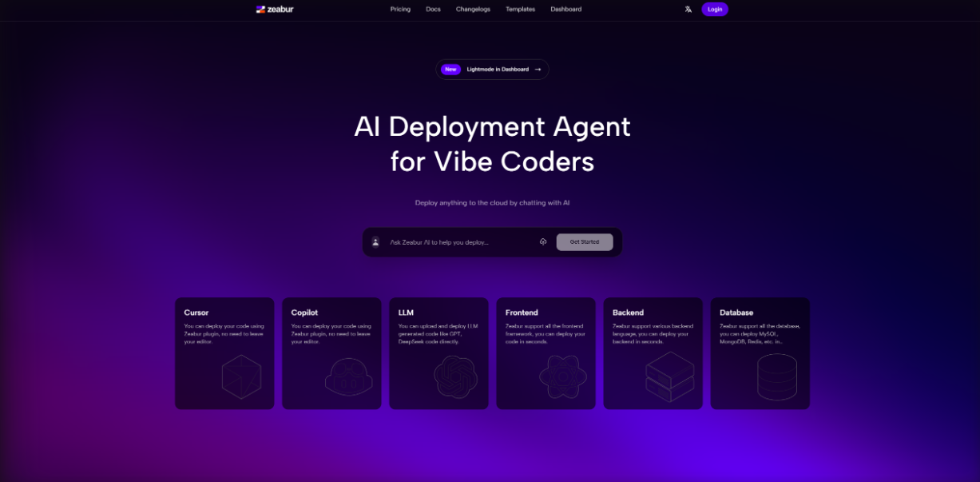This screenshot has width=980, height=482.
Task: Open the language translation selector icon
Action: [688, 10]
